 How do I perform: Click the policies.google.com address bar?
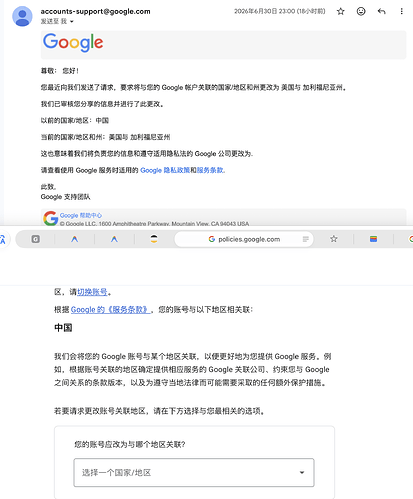(244, 239)
